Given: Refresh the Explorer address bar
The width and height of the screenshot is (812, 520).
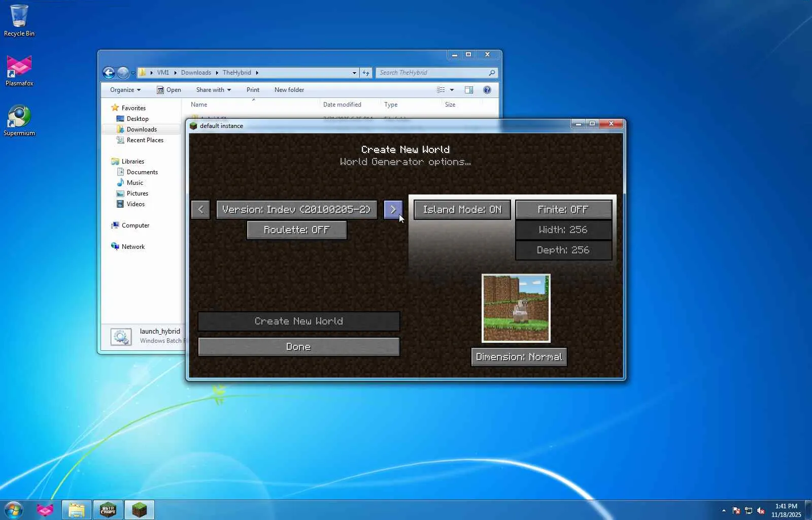Looking at the screenshot, I should [366, 73].
